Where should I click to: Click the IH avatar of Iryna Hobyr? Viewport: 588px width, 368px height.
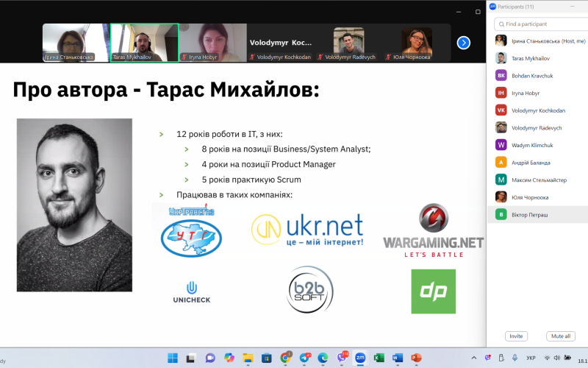[501, 93]
